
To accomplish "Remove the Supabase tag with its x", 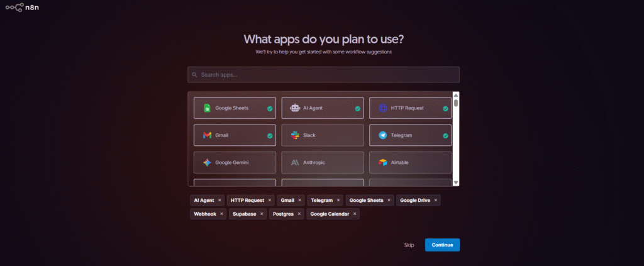I will pyautogui.click(x=263, y=214).
